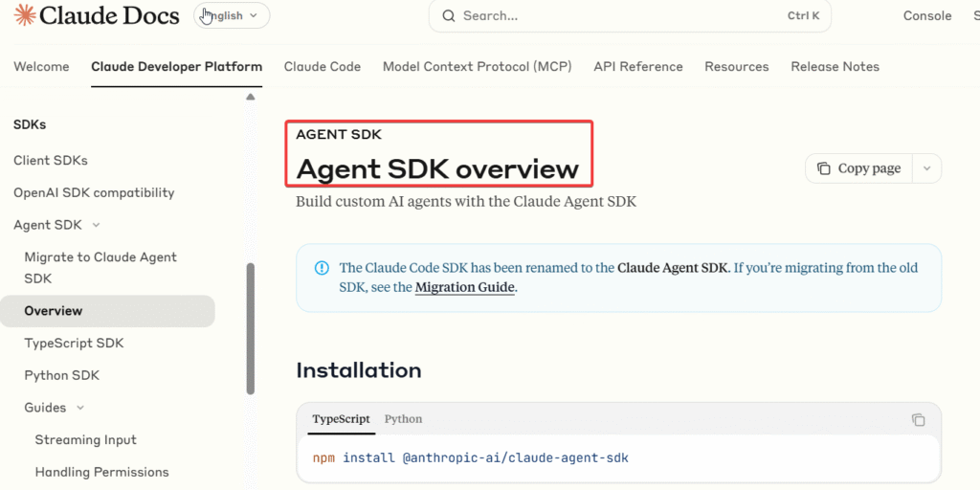Click the copy code icon in Installation block
Image resolution: width=980 pixels, height=490 pixels.
[x=918, y=419]
